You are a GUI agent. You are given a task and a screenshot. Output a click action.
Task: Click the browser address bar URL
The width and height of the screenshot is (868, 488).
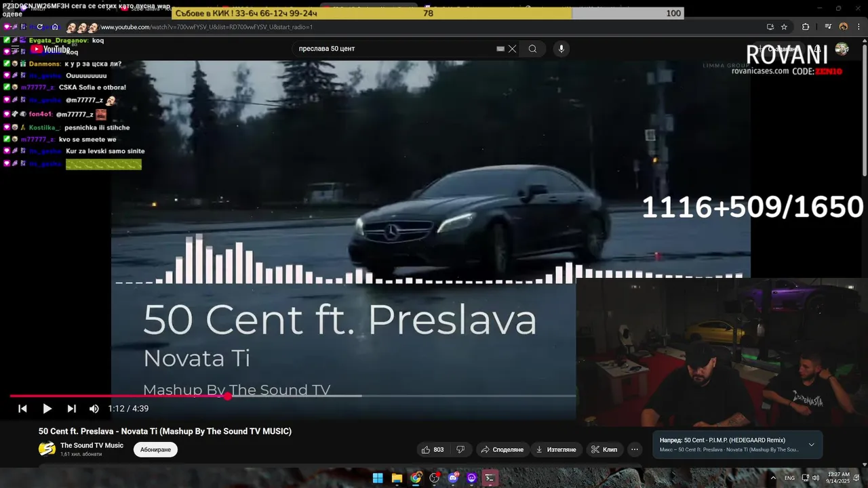pyautogui.click(x=206, y=27)
